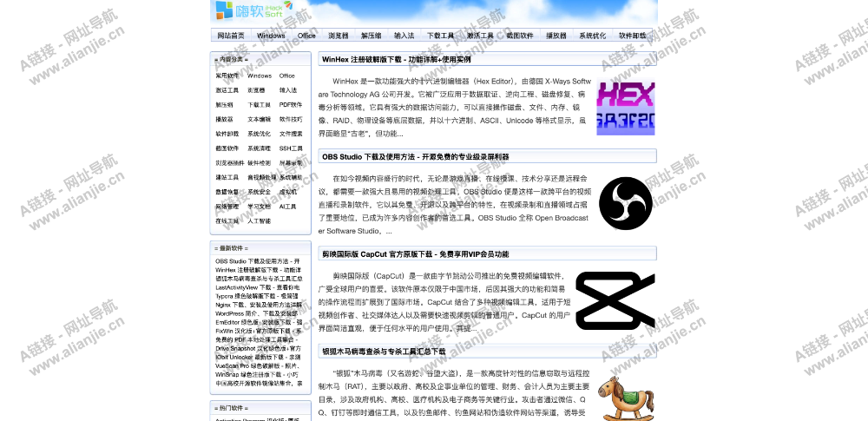
Task: Select 下载工具 in the top navigation bar
Action: 441,36
